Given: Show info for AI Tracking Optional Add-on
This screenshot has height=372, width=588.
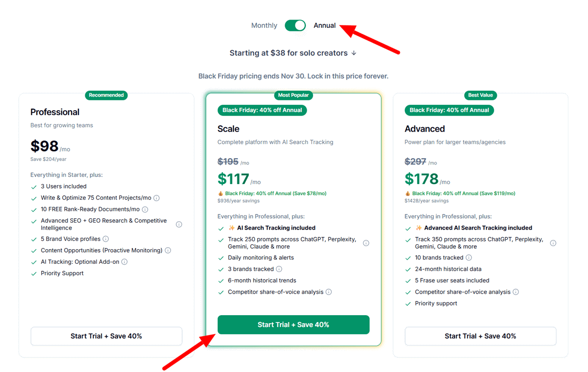Looking at the screenshot, I should tap(124, 262).
